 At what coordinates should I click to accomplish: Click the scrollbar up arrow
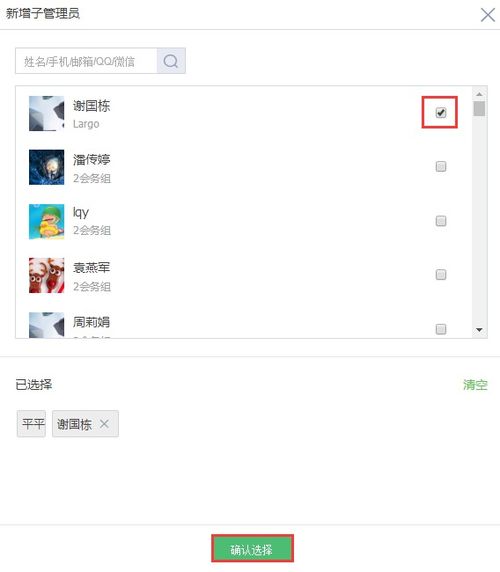[x=479, y=94]
